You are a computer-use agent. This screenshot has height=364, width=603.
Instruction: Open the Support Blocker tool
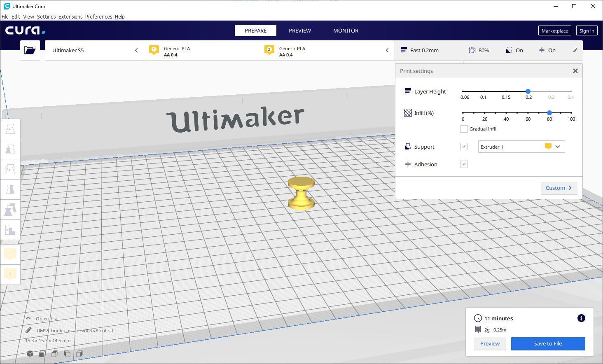point(10,230)
